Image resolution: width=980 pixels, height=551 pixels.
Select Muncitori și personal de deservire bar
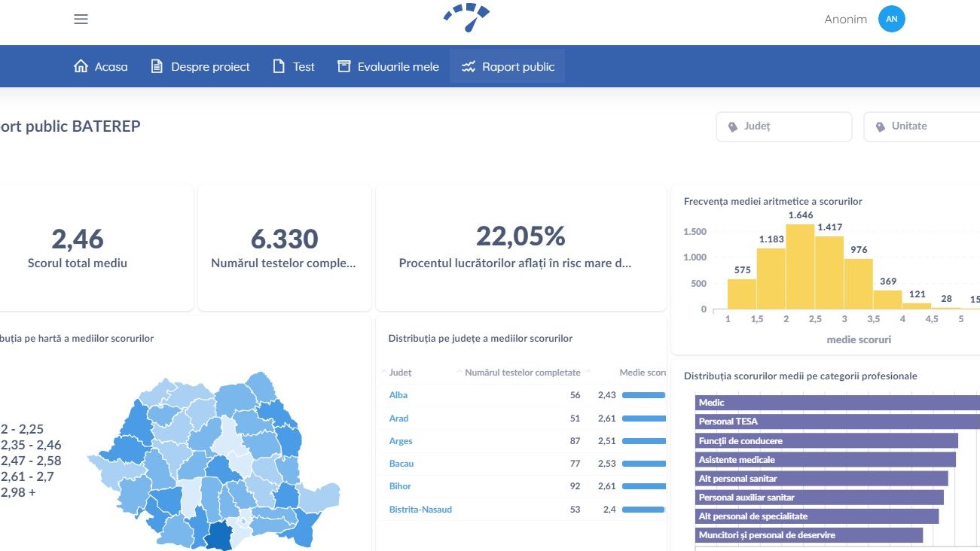pos(809,534)
